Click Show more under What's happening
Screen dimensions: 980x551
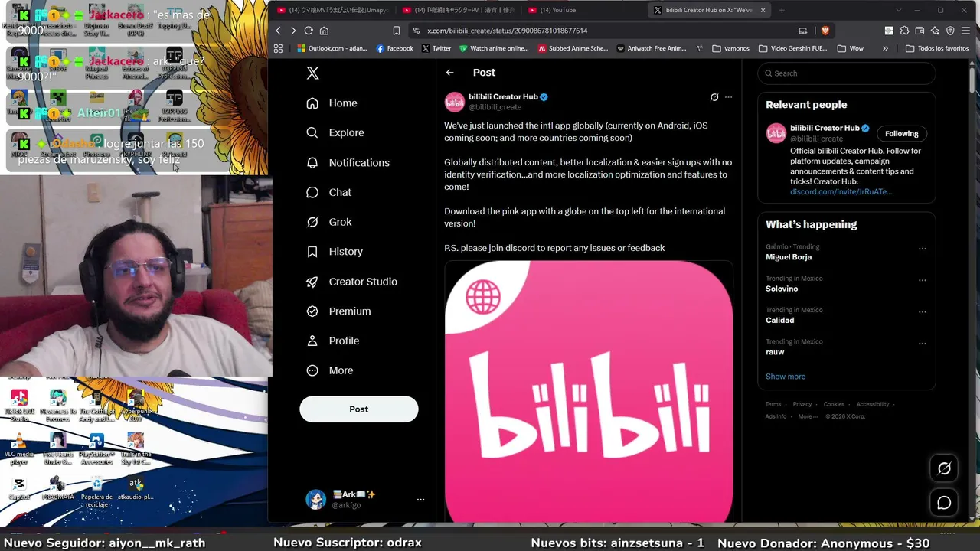[786, 377]
